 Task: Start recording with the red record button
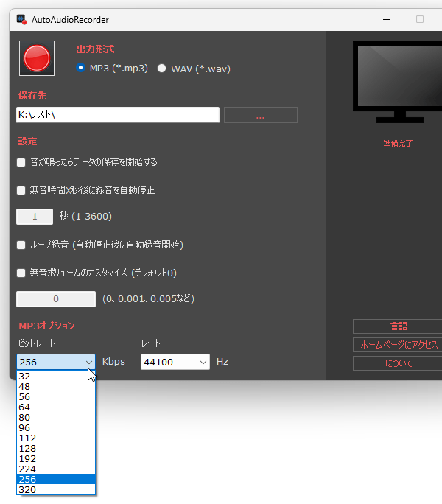[37, 58]
